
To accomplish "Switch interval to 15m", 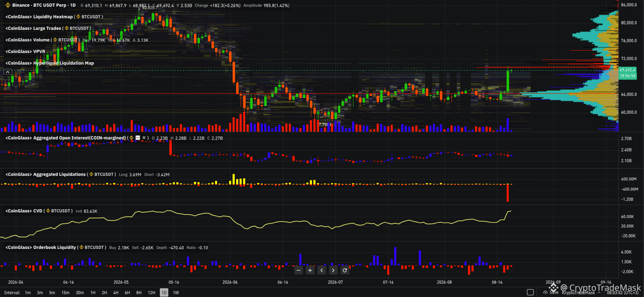I will click(65, 293).
